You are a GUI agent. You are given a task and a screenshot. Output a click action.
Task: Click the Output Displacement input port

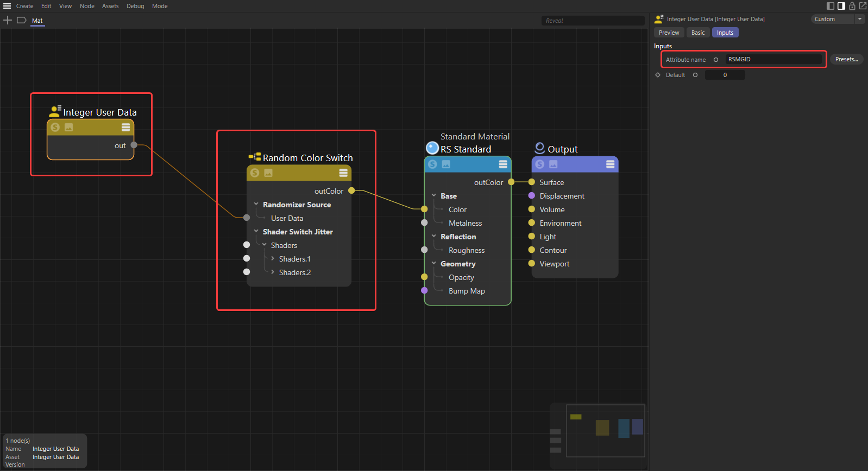click(x=532, y=195)
